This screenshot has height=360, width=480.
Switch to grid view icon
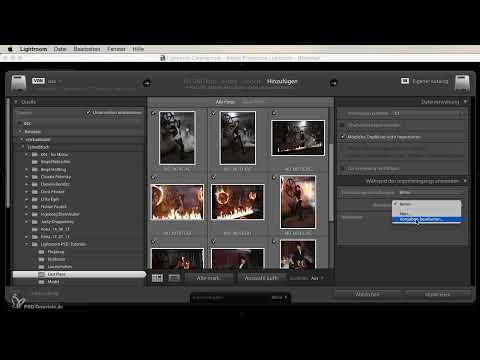point(157,278)
